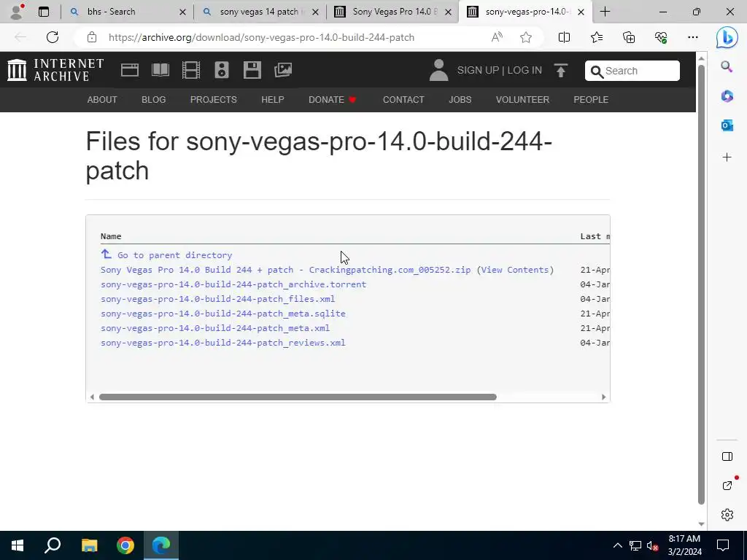
Task: Toggle Split screen icon
Action: [564, 37]
